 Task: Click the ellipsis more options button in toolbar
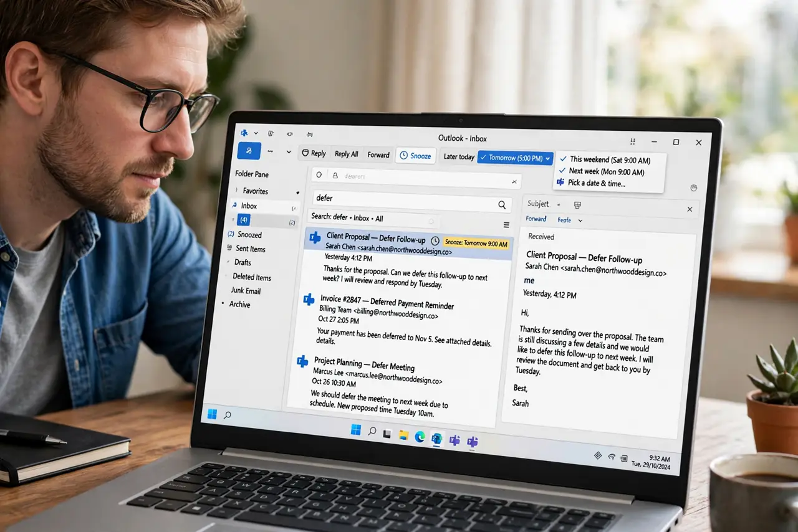pyautogui.click(x=270, y=151)
